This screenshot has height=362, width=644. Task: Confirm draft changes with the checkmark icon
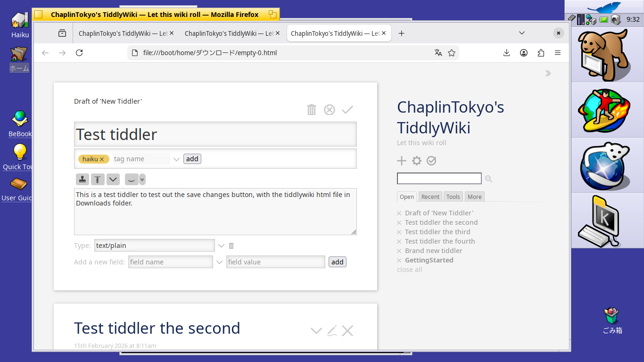coord(347,110)
